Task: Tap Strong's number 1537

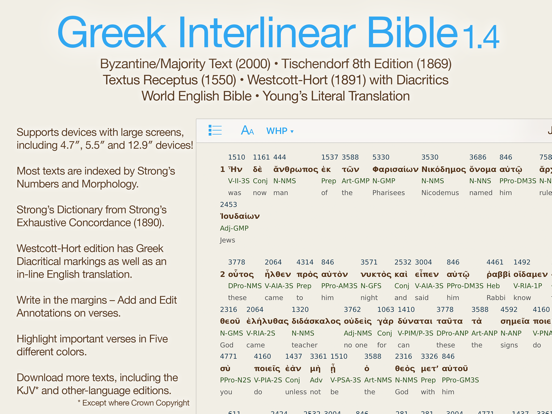Action: click(x=330, y=157)
